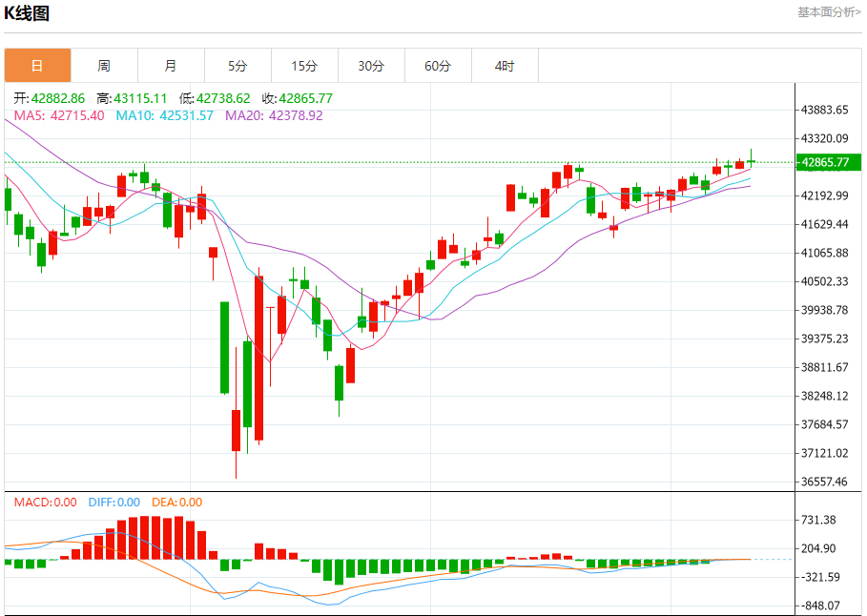The image size is (867, 616).
Task: Click the 36557.46 price axis label
Action: pos(824,482)
